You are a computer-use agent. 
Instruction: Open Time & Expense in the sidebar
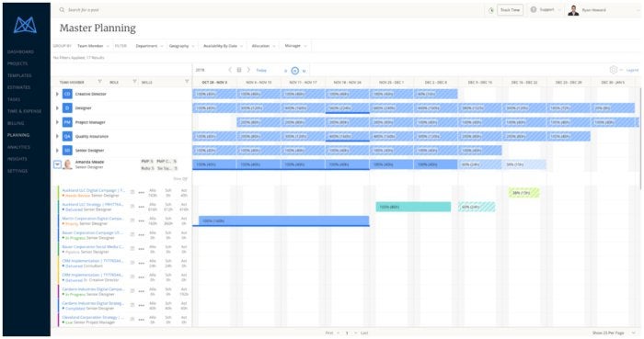click(x=24, y=111)
